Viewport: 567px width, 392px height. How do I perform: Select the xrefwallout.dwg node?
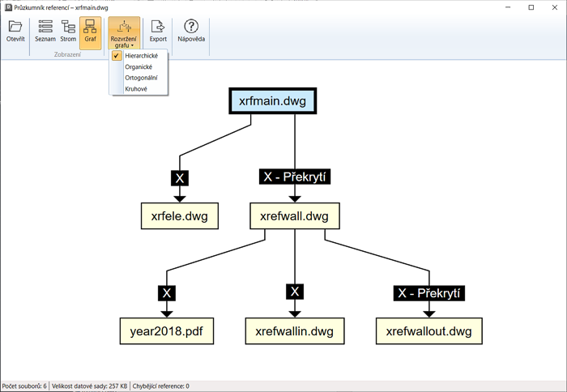(x=428, y=331)
